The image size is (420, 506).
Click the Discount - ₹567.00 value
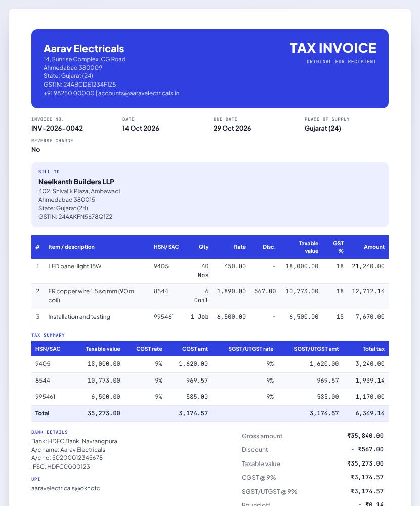pyautogui.click(x=367, y=449)
